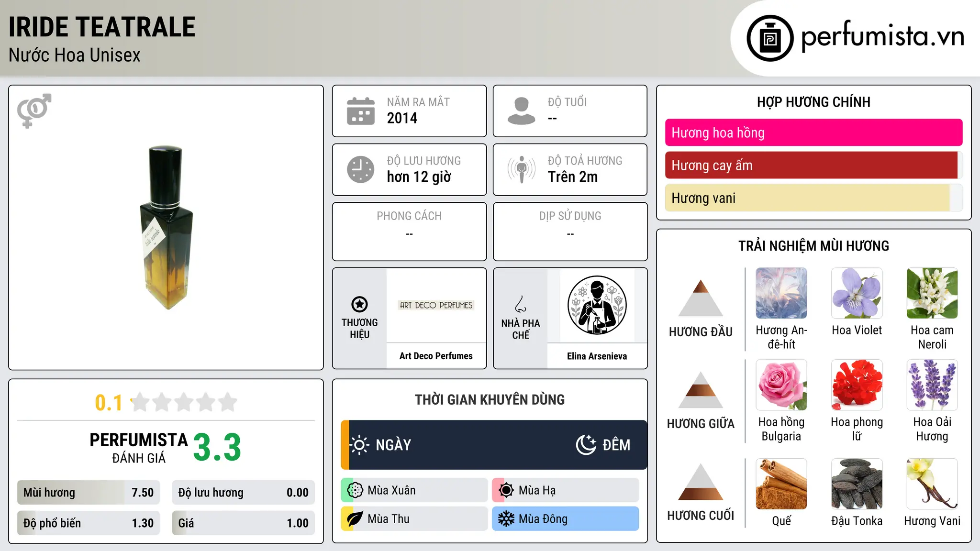Click the IRIDE TEATRALE title
This screenshot has height=551, width=980.
(x=102, y=27)
